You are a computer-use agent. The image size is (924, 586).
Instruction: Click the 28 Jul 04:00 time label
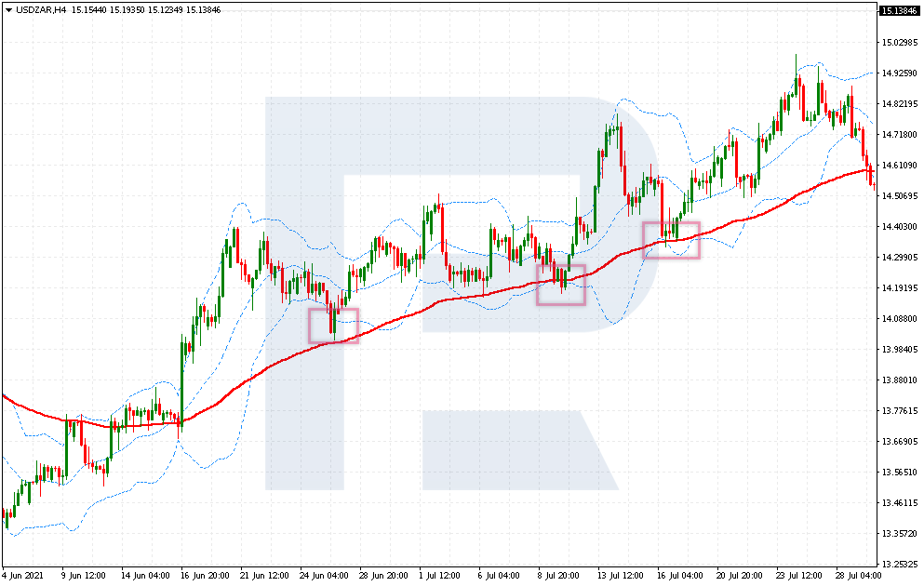(x=858, y=576)
